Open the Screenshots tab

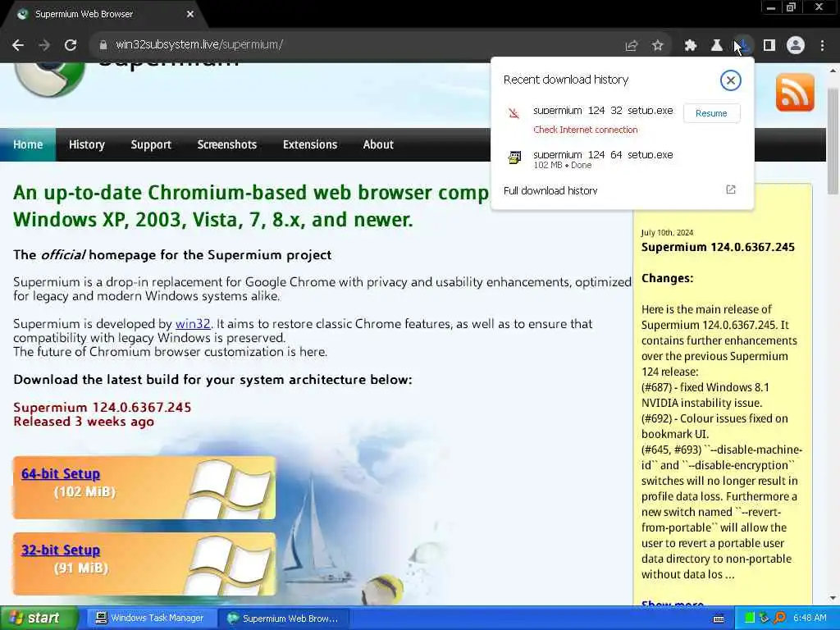[227, 144]
